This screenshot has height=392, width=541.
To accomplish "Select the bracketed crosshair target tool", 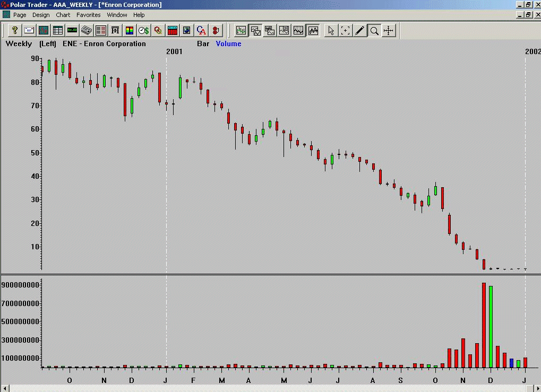I will 345,30.
